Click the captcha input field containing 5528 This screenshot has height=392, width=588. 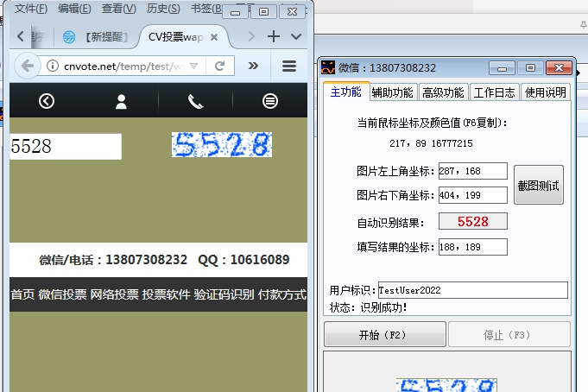tap(66, 146)
